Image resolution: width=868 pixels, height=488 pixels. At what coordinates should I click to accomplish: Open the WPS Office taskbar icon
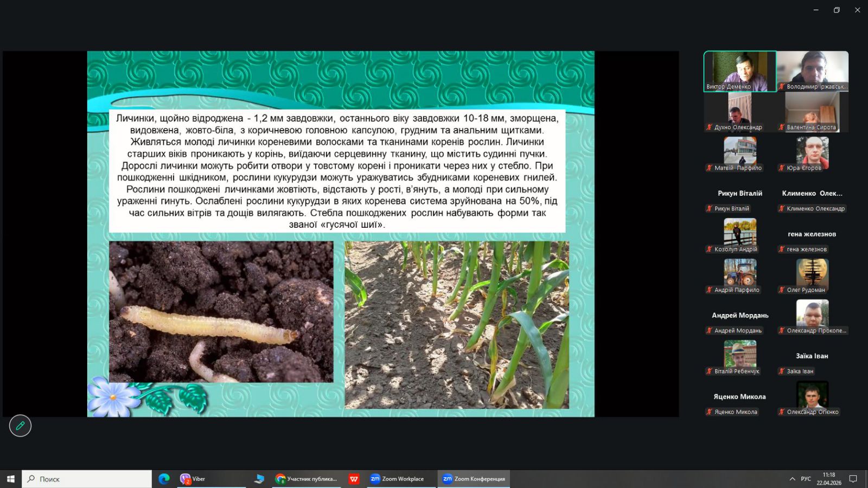click(x=354, y=479)
